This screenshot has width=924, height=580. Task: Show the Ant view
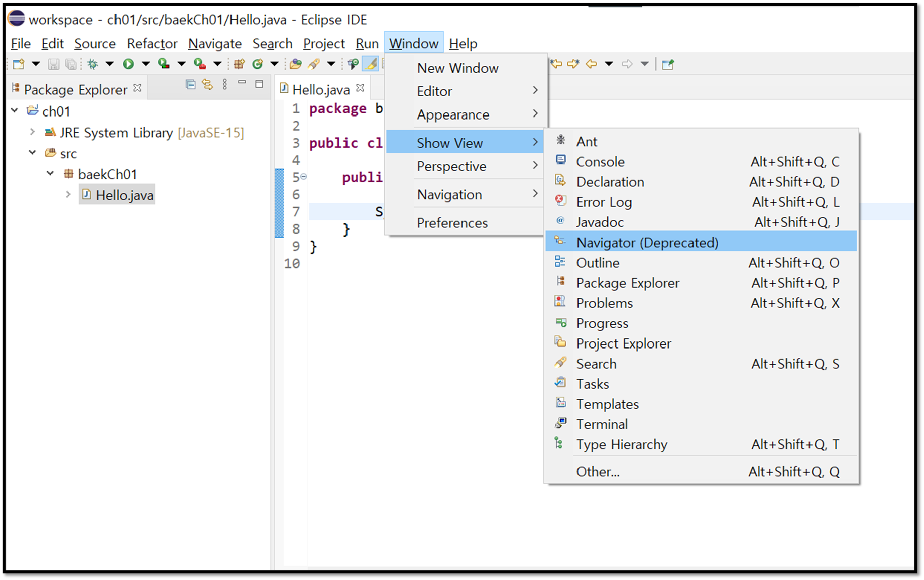coord(701,142)
